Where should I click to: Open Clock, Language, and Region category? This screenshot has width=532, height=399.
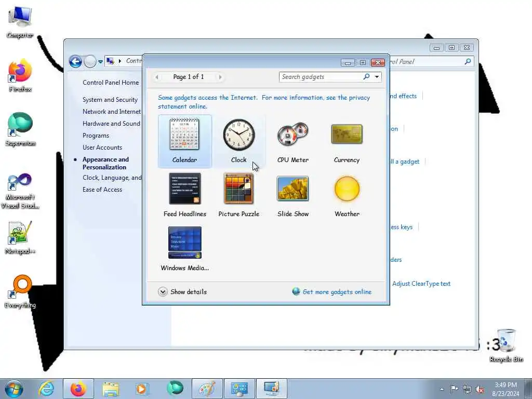112,178
